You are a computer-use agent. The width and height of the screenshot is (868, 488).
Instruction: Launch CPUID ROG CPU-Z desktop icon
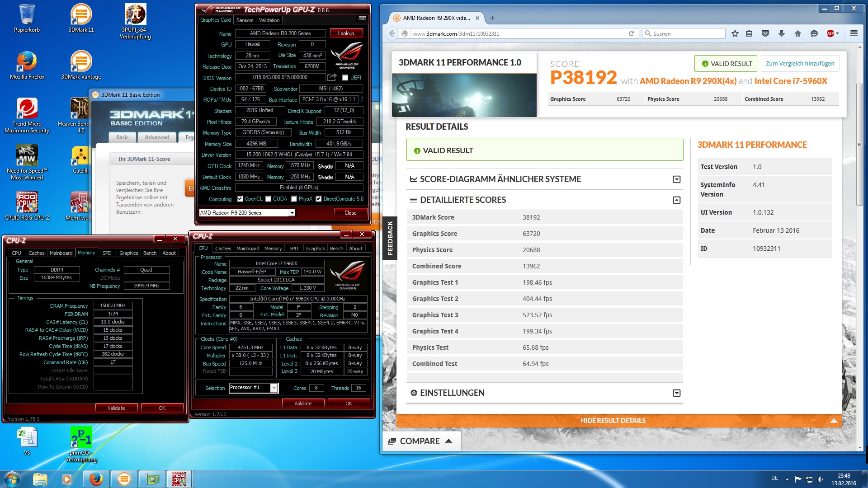click(27, 206)
